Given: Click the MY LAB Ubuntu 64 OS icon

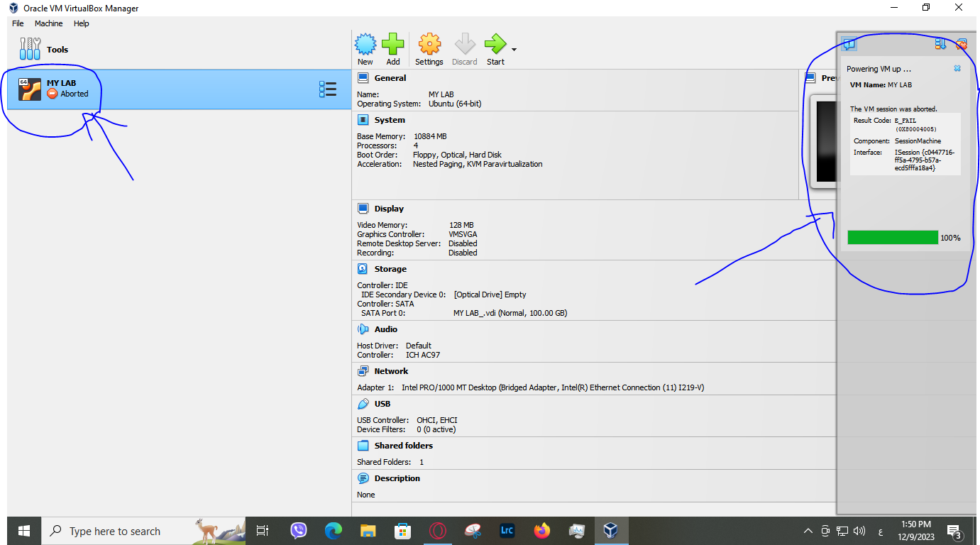Looking at the screenshot, I should click(x=30, y=89).
